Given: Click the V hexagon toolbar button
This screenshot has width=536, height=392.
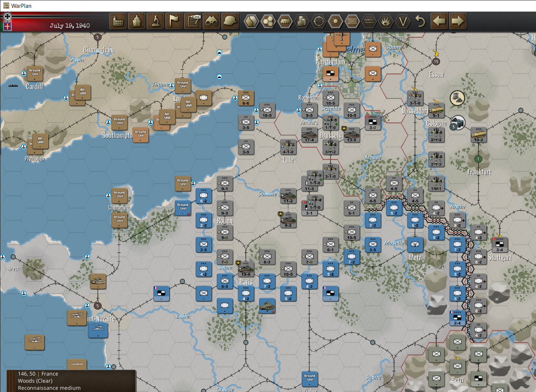Looking at the screenshot, I should pos(403,21).
